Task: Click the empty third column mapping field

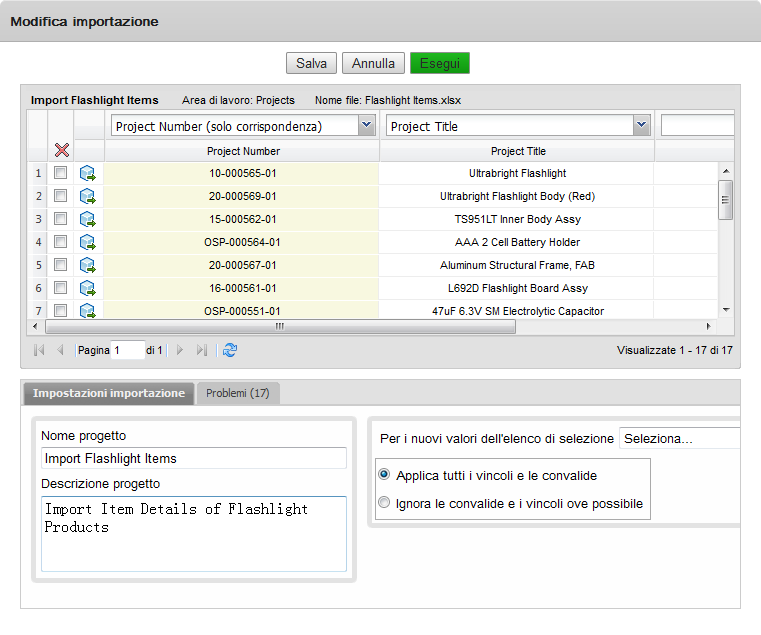Action: pyautogui.click(x=697, y=126)
